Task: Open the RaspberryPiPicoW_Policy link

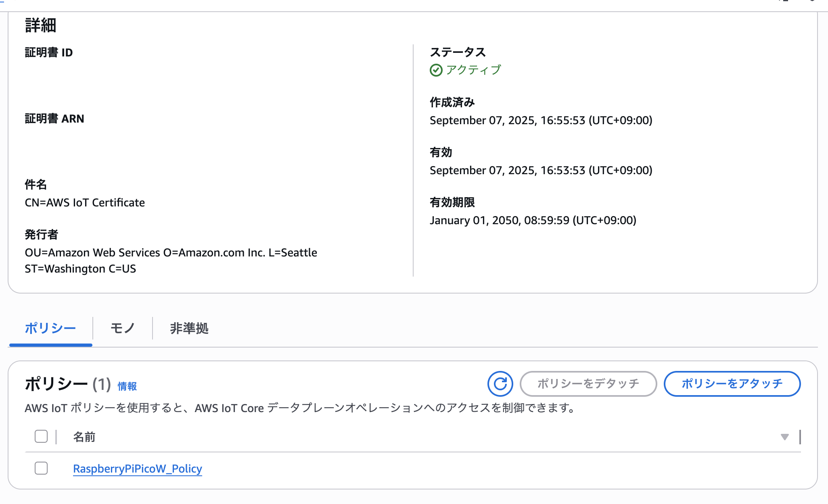Action: tap(137, 469)
